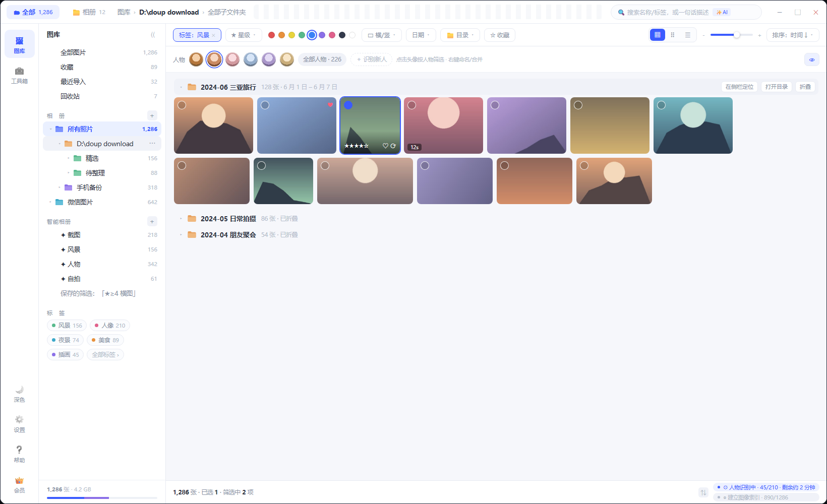This screenshot has width=827, height=504.
Task: Click 在侧栏定位 button
Action: point(740,87)
